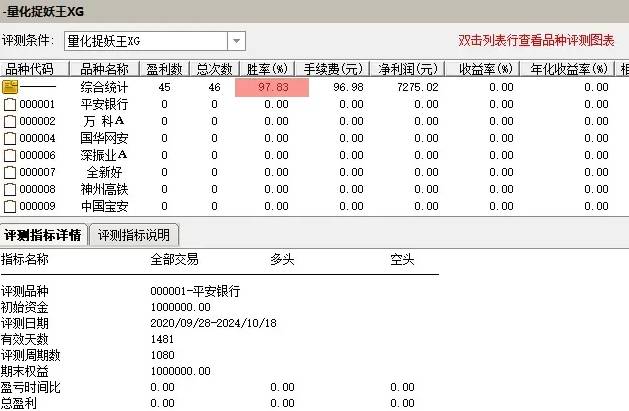Click the 全部交易 column heading
The height and width of the screenshot is (411, 629).
click(174, 259)
